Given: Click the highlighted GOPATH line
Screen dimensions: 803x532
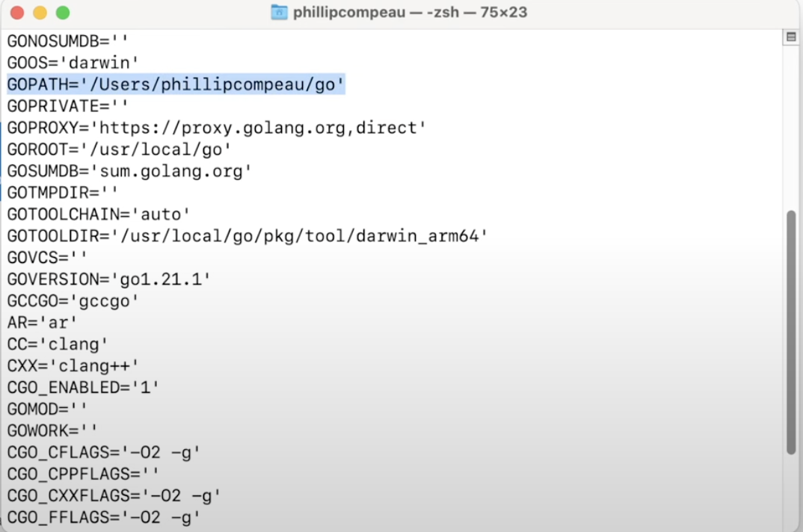Looking at the screenshot, I should [x=176, y=84].
